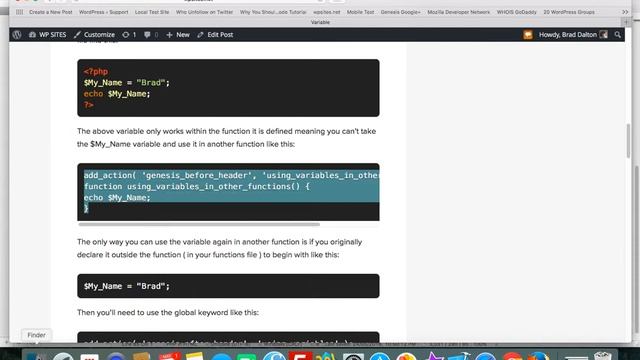Click the text 'Then you'll need to use the global keyword'

click(168, 313)
